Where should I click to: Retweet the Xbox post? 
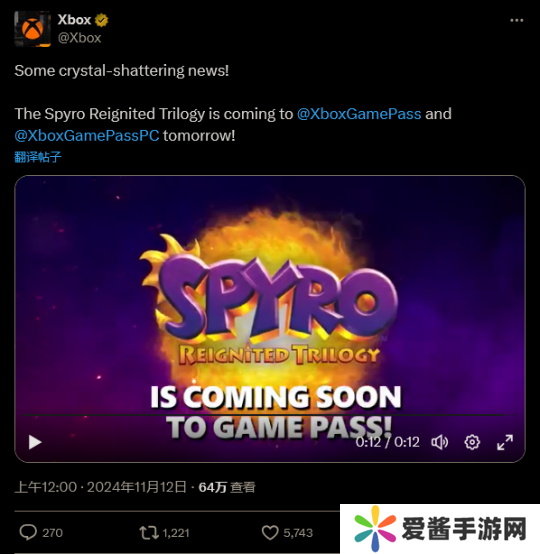click(x=149, y=532)
